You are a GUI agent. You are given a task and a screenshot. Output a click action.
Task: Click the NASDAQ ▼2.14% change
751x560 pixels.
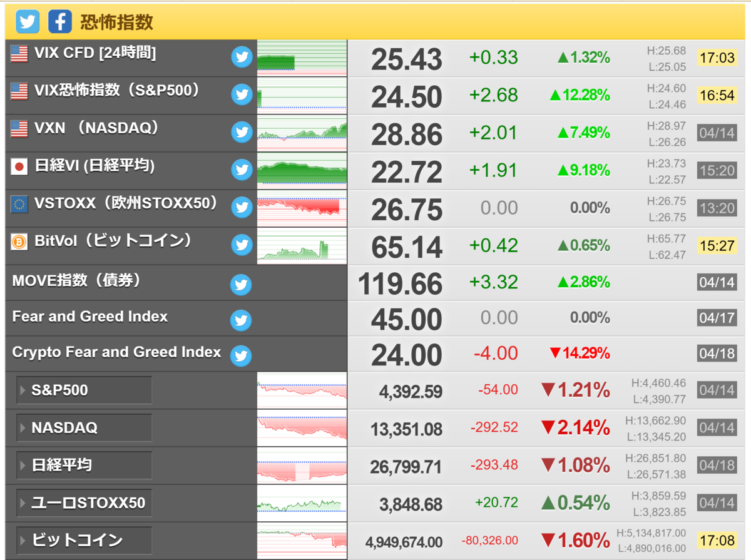pos(575,428)
